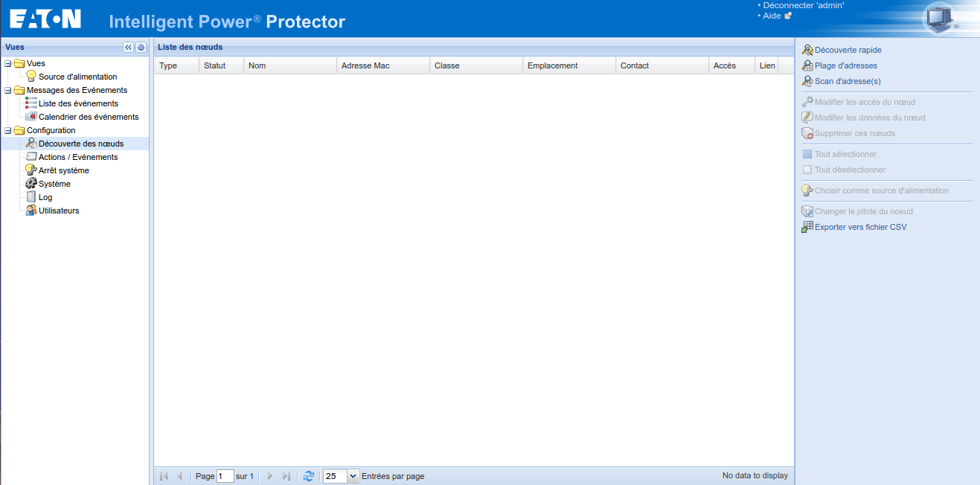The width and height of the screenshot is (980, 485).
Task: Click the Modifier les accès du nœud key icon
Action: tap(807, 102)
